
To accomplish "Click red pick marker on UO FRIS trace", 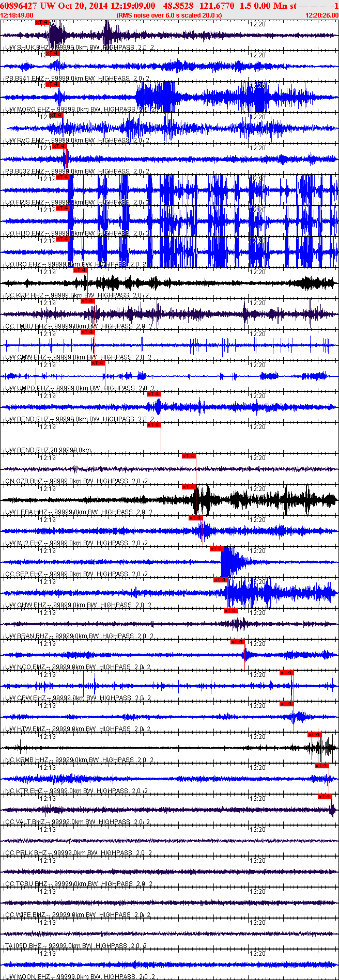I will click(63, 177).
